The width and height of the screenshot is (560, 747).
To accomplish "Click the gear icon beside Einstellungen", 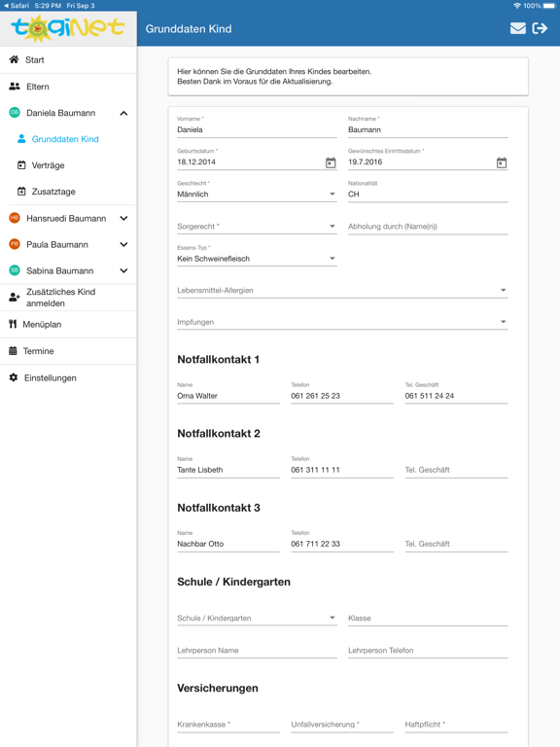I will 14,377.
